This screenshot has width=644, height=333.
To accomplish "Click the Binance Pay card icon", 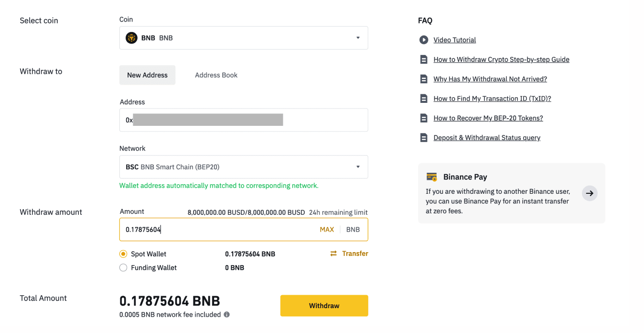I will (431, 177).
